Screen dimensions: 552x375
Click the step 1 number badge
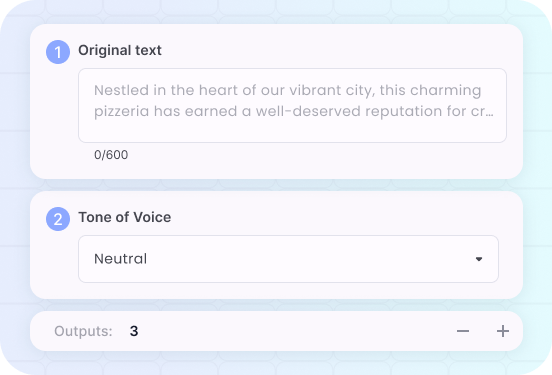(58, 52)
